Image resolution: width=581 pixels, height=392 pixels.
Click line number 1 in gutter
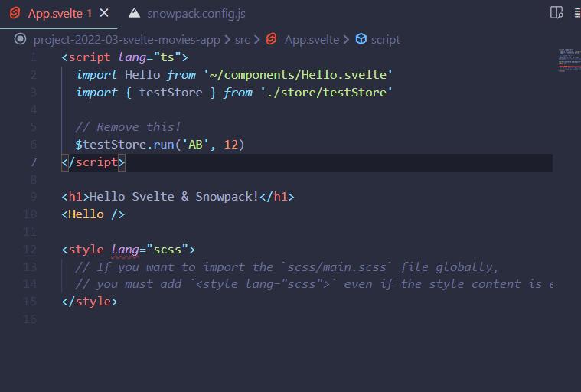(34, 57)
